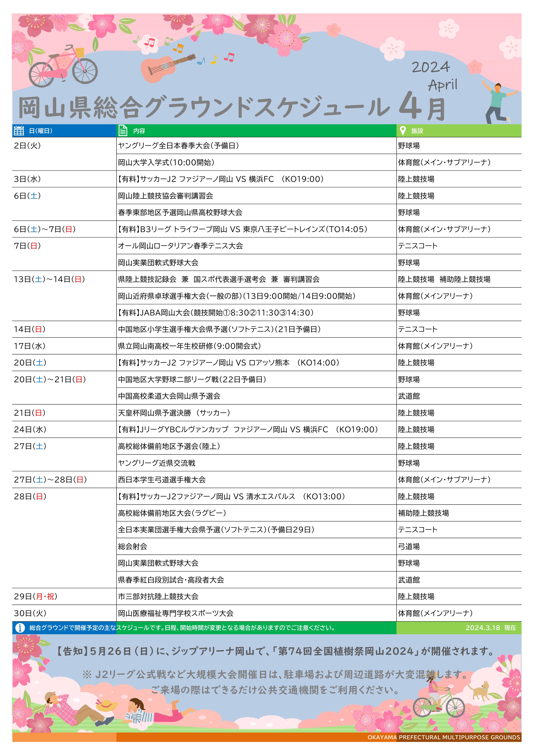Image resolution: width=534 pixels, height=756 pixels.
Task: Select ヤングリーグ近県交流戦 entry
Action: [x=157, y=463]
